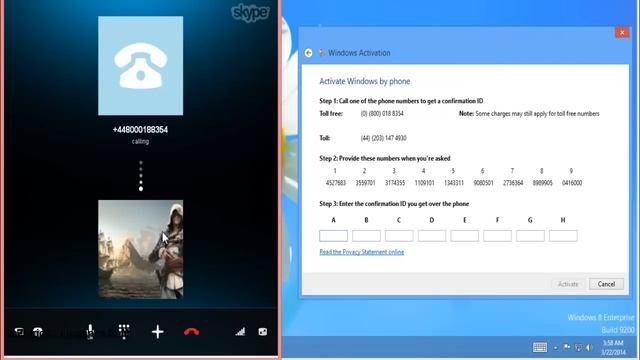Open Action Center flag icon in tray
Screen dimensions: 640x360
[x=567, y=347]
